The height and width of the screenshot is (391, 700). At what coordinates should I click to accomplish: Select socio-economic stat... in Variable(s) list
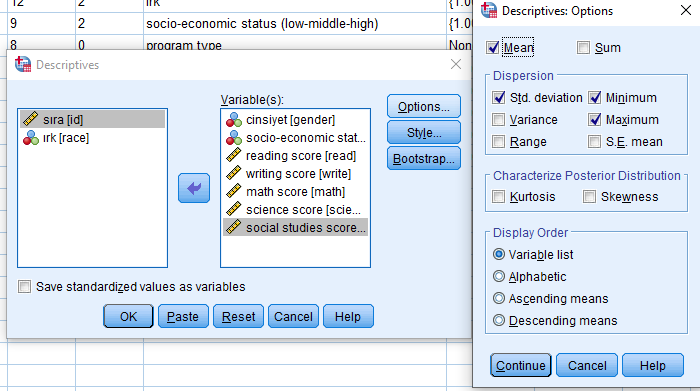[x=295, y=138]
